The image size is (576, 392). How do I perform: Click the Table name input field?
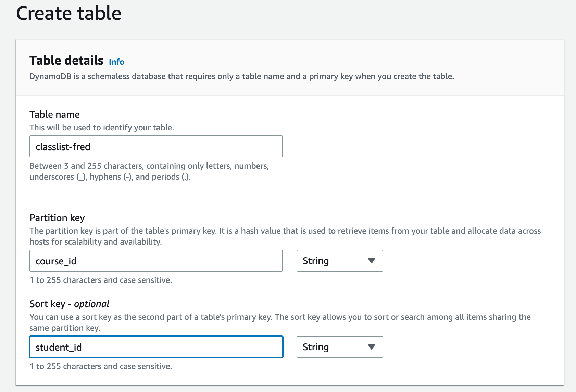coord(156,147)
